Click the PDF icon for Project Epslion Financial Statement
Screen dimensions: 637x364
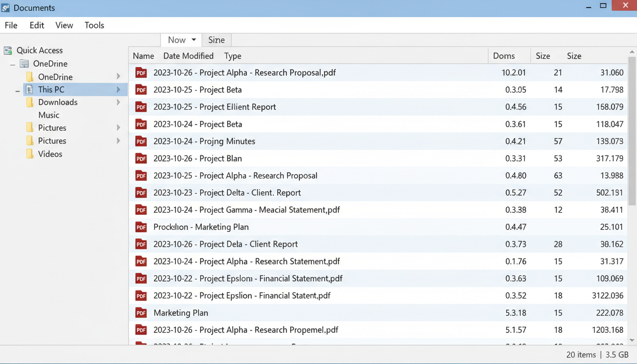coord(141,279)
